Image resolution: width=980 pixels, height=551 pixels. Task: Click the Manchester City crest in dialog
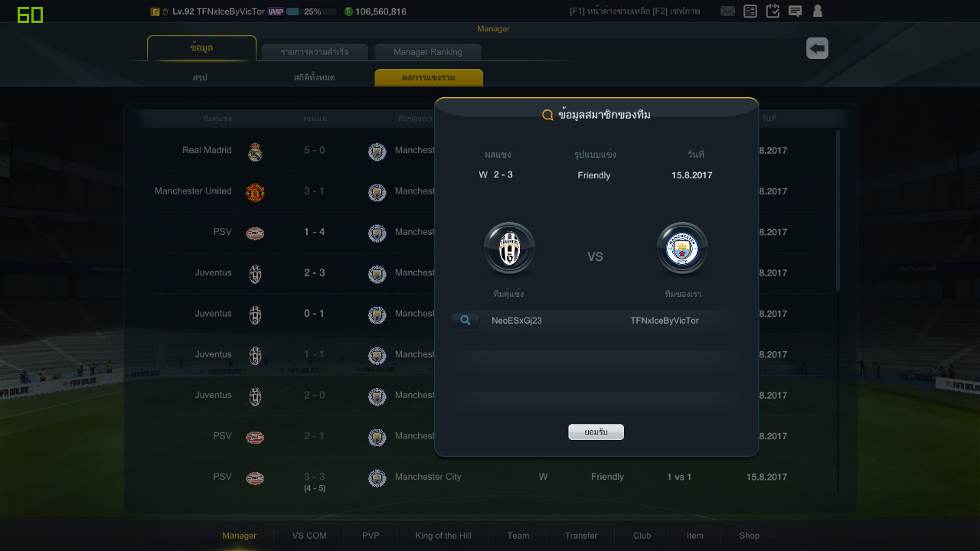682,249
